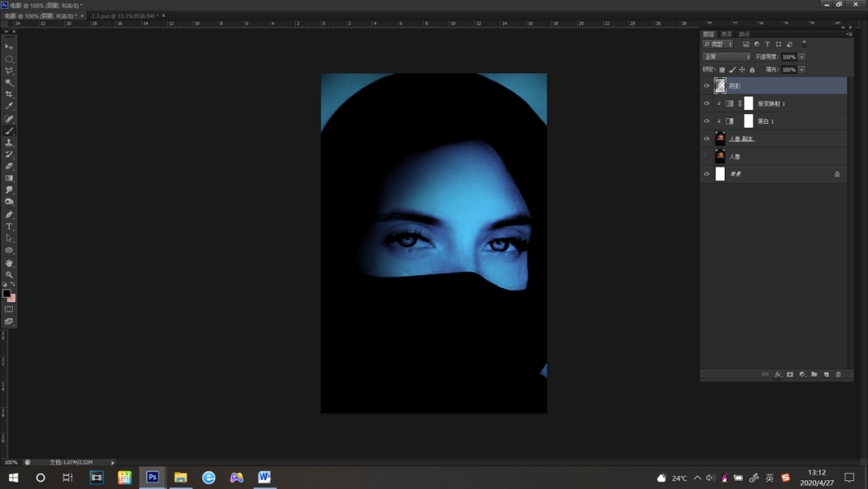Toggle Quick Mask mode

point(9,309)
